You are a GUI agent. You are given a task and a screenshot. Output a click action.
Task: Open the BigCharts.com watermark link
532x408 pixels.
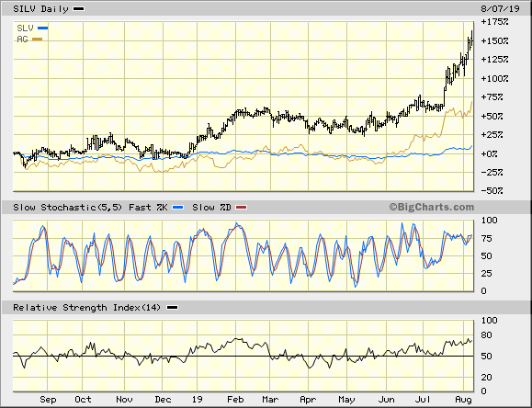coord(431,207)
